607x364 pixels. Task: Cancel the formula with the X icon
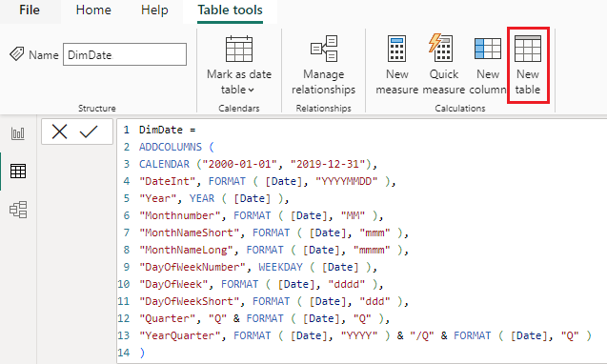[59, 131]
